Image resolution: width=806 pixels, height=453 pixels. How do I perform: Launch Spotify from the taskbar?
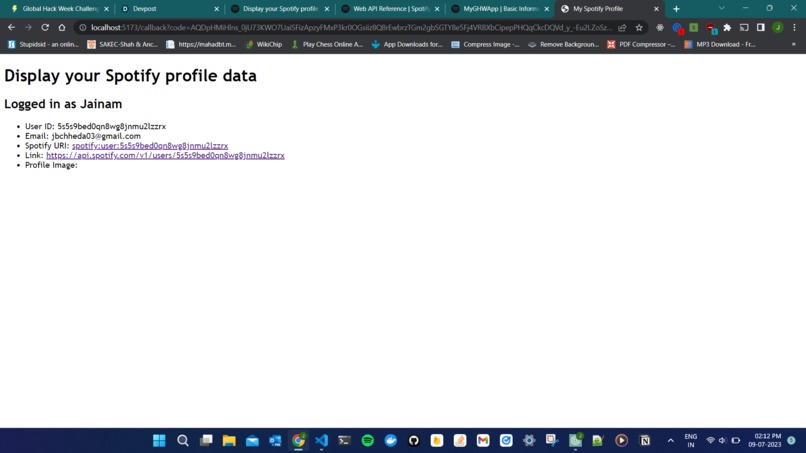(x=368, y=441)
